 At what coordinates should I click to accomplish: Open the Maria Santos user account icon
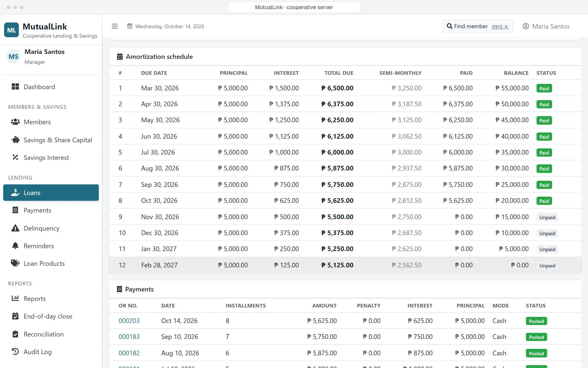pos(526,26)
